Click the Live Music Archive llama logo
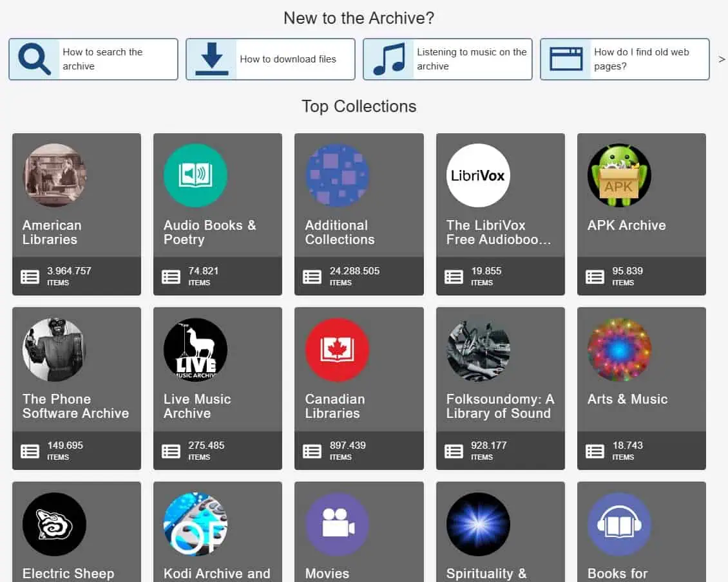728x582 pixels. coord(195,350)
